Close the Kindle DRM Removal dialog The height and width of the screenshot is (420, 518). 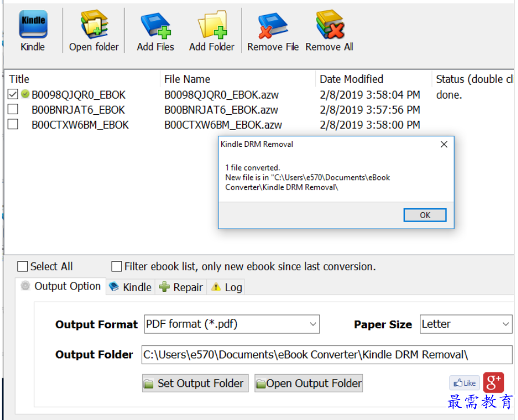[x=444, y=144]
